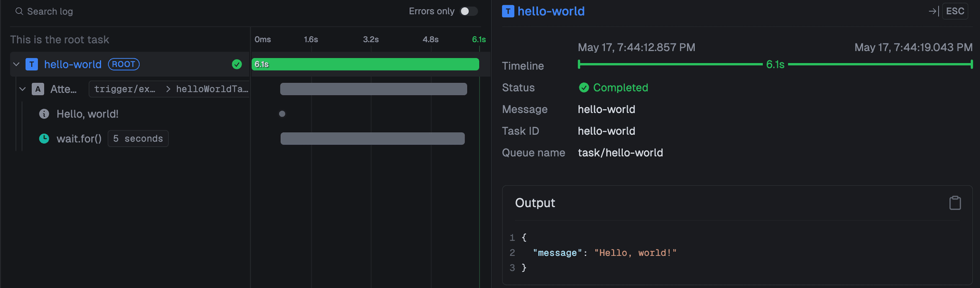
Task: Click the Task ID value hello-world
Action: click(x=606, y=131)
